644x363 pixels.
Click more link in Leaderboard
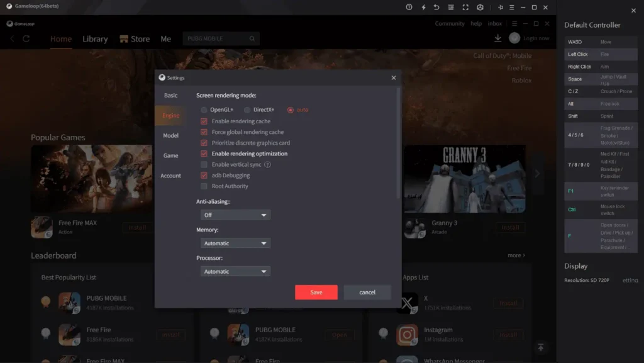point(516,255)
